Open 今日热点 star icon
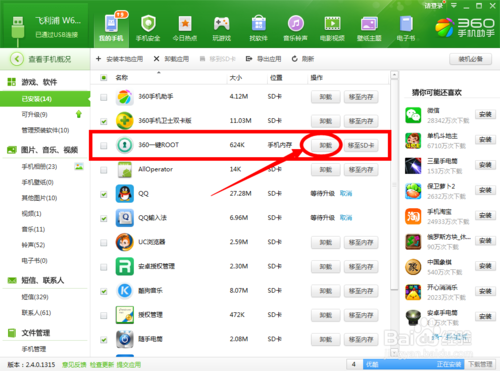500x371 pixels. click(185, 24)
